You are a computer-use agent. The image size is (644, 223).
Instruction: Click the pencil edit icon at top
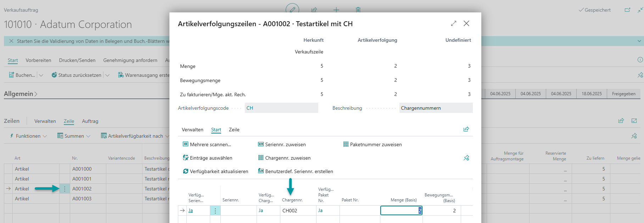point(292,10)
